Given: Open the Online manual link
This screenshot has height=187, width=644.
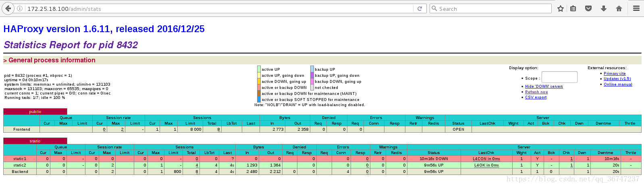Looking at the screenshot, I should coord(618,84).
